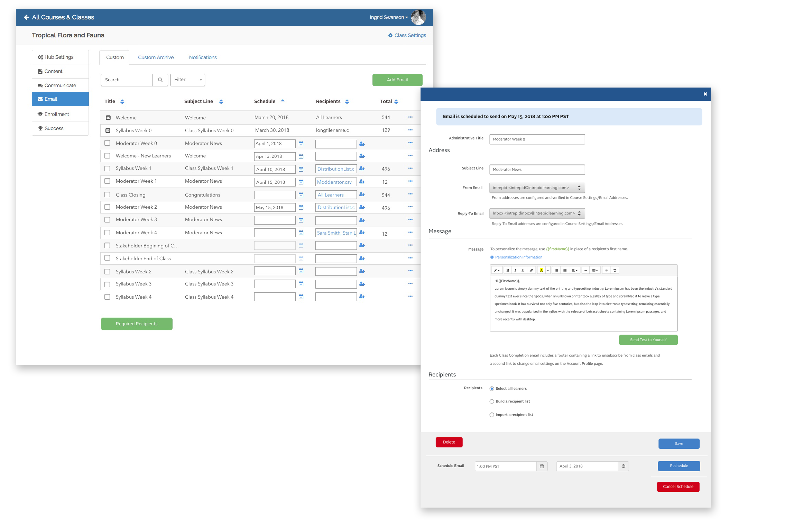Open the From Email dropdown

(x=537, y=188)
